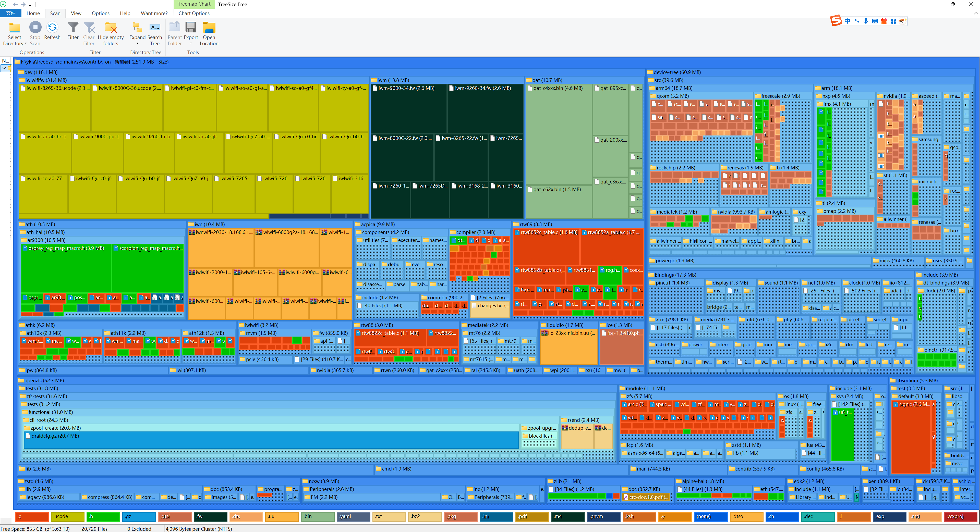Image resolution: width=980 pixels, height=532 pixels.
Task: Select the acpica (9.9 MB) folder
Action: click(432, 224)
